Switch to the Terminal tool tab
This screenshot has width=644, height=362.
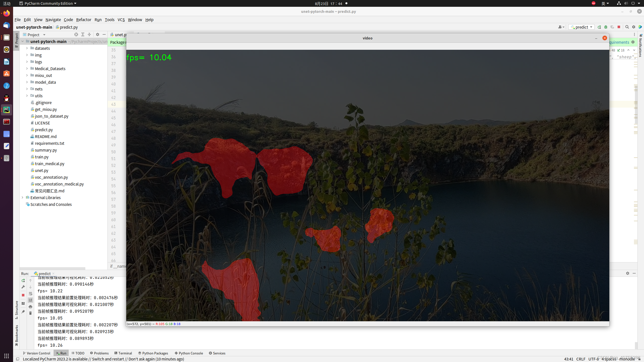click(123, 353)
